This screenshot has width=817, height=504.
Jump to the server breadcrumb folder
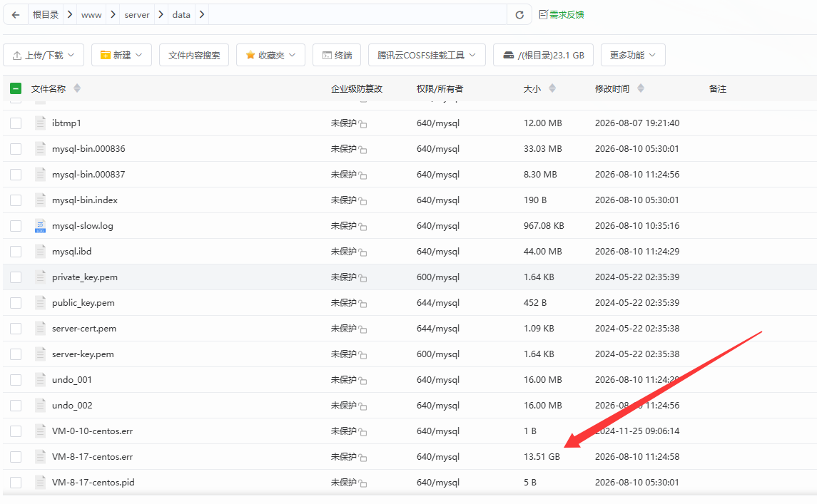tap(137, 15)
